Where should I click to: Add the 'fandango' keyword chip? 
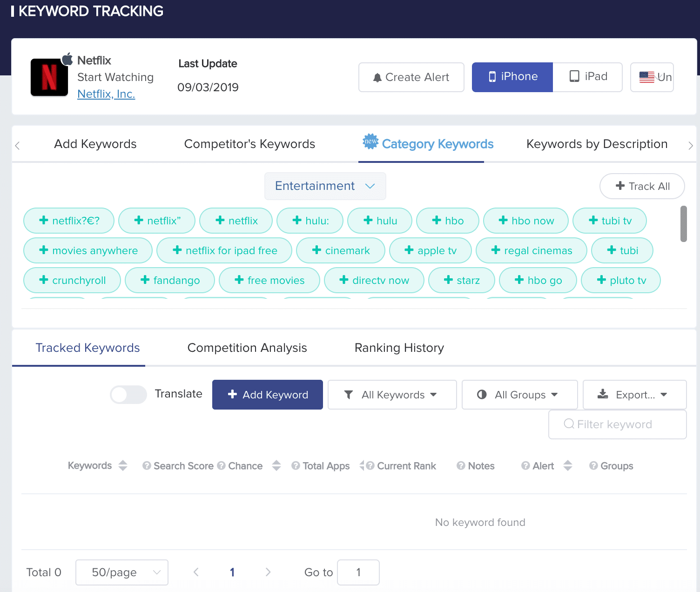(170, 280)
